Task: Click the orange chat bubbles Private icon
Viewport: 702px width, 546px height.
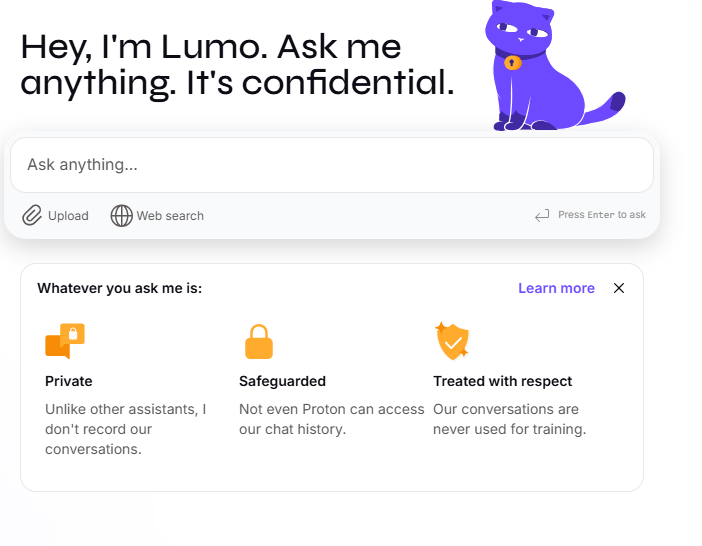Action: tap(65, 341)
